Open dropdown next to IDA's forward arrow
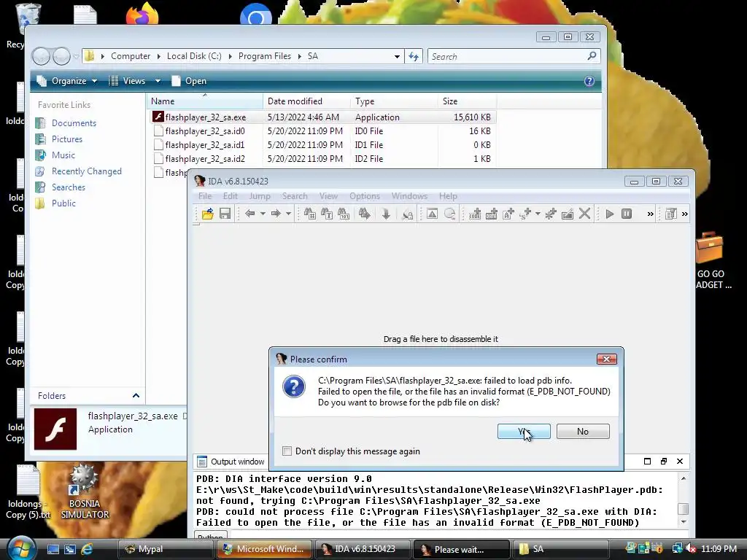The width and height of the screenshot is (747, 560). pyautogui.click(x=288, y=214)
